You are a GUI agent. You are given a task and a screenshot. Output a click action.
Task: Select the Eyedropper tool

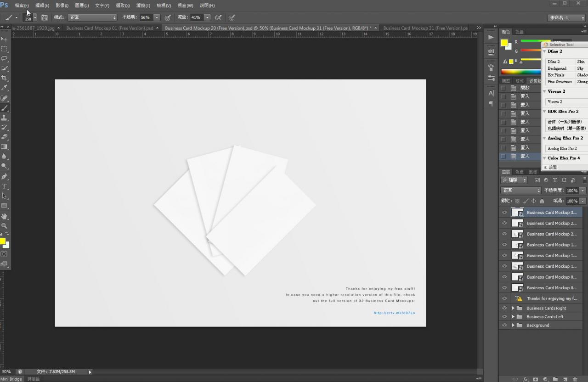(x=5, y=88)
